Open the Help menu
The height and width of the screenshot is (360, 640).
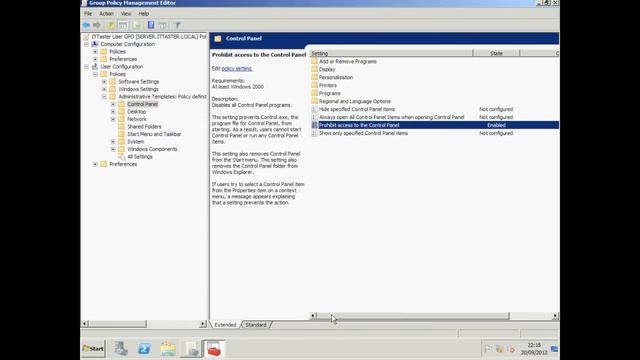click(143, 13)
